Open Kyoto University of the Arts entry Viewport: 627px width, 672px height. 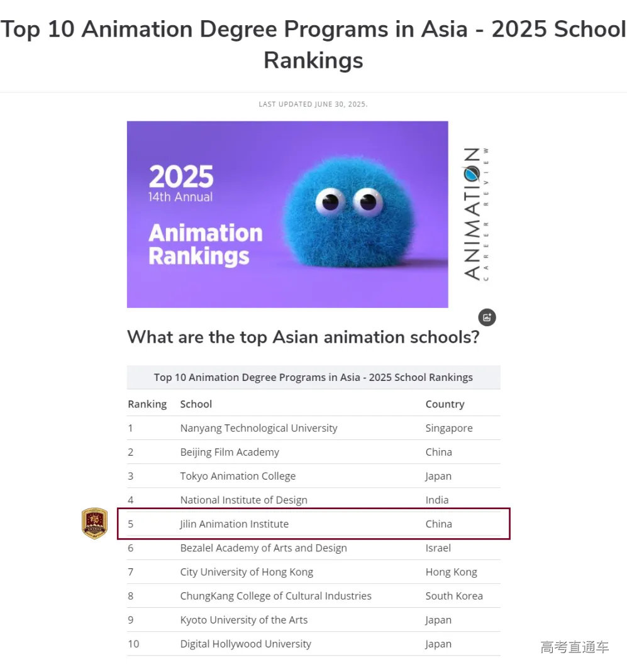pos(244,620)
